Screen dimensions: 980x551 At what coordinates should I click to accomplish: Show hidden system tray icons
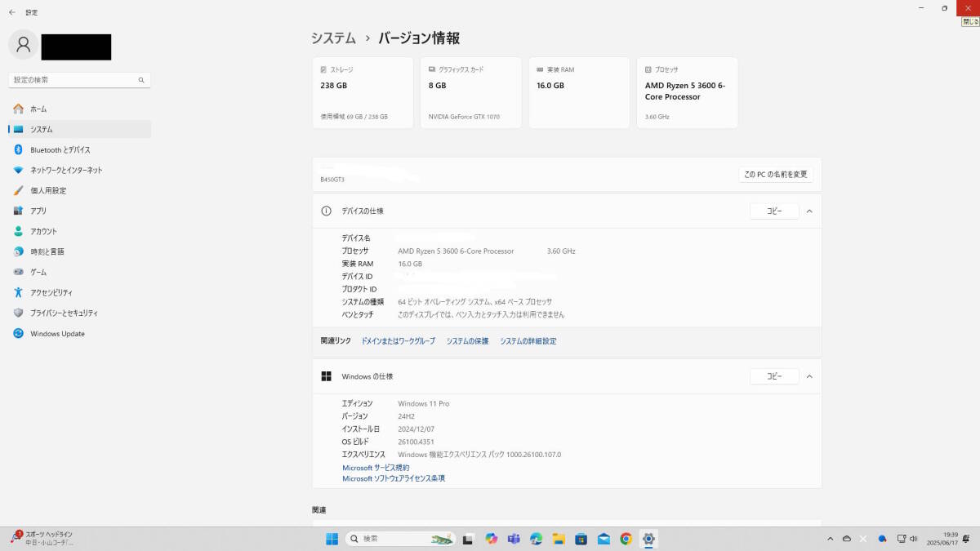click(x=831, y=539)
